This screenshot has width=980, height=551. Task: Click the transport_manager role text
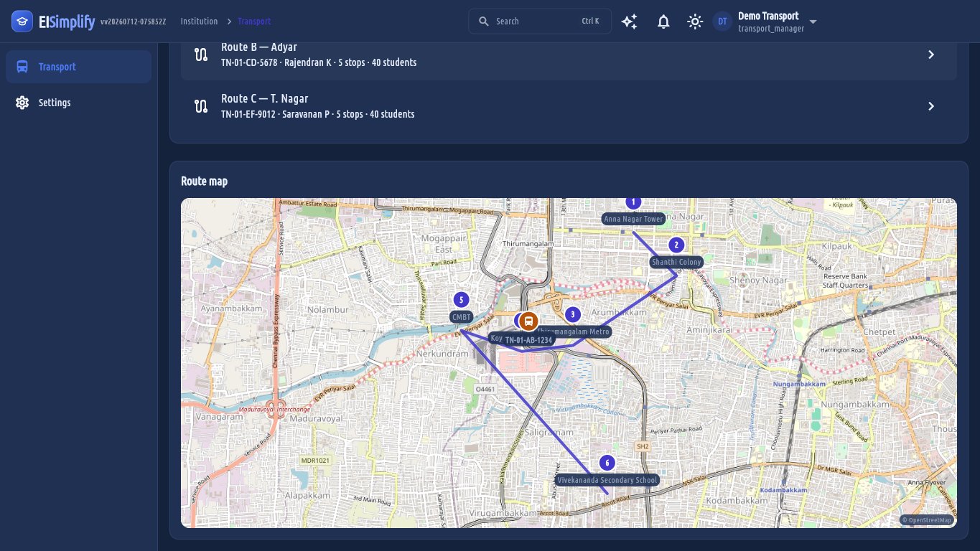click(771, 29)
